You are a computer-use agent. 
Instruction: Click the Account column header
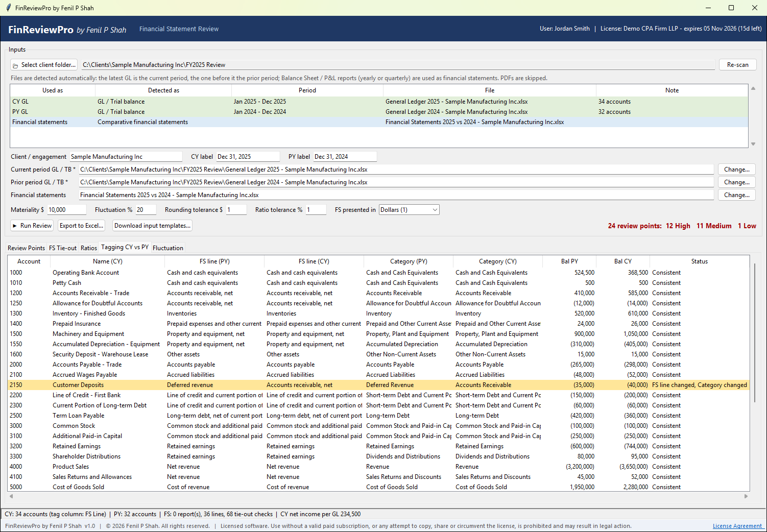pyautogui.click(x=29, y=261)
